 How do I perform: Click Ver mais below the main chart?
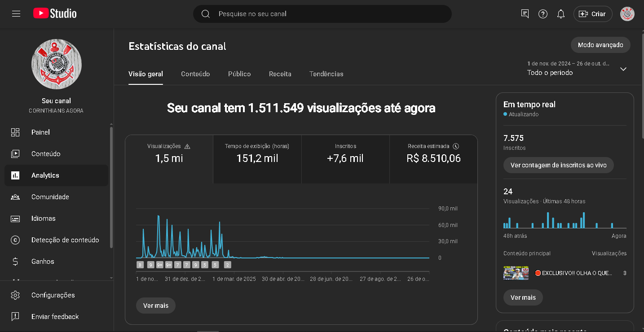pyautogui.click(x=156, y=306)
